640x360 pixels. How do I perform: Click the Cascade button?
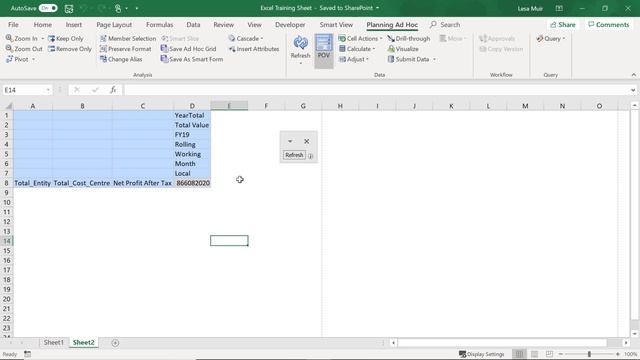244,38
